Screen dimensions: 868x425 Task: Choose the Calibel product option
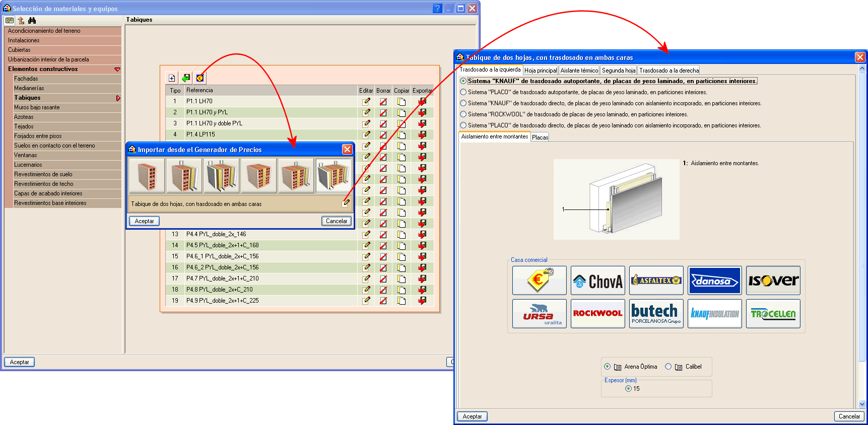tap(669, 367)
